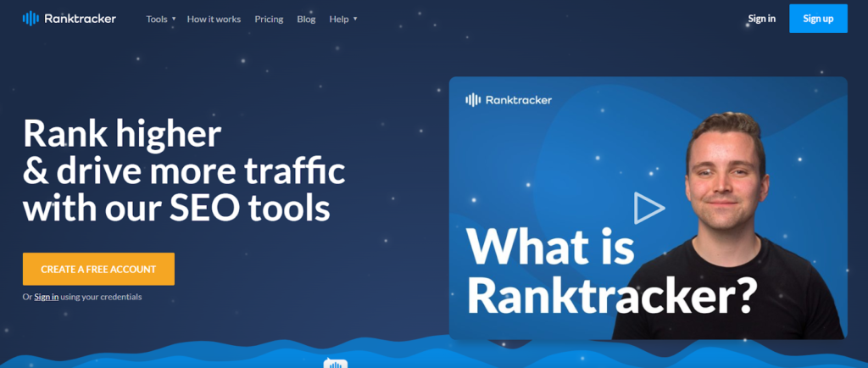
Task: Click the small white icon at page bottom
Action: [336, 364]
